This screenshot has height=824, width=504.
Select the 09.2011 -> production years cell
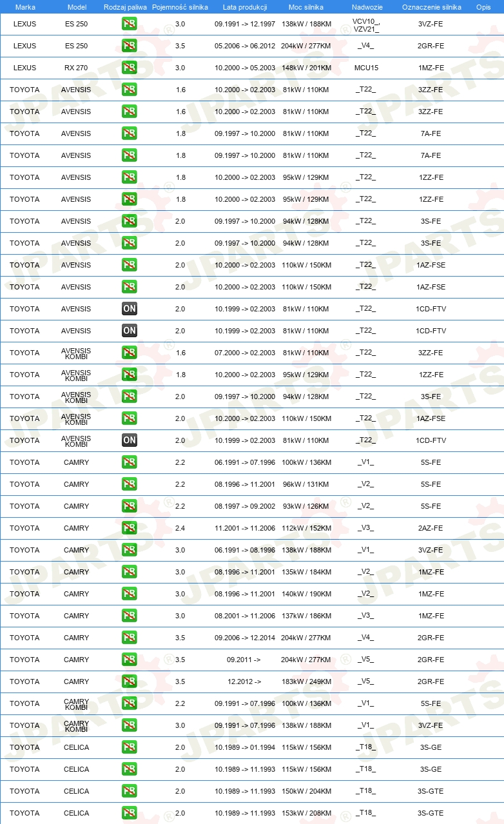244,660
